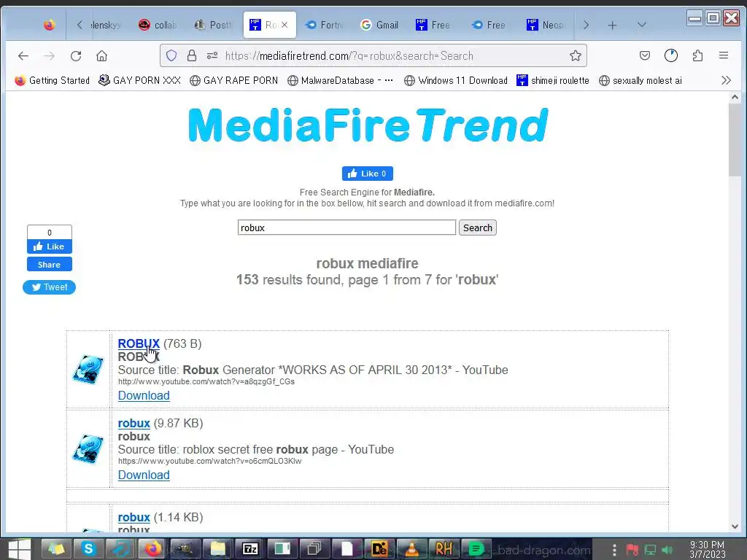
Task: Click the Facebook Like 0 button under logo
Action: click(368, 174)
